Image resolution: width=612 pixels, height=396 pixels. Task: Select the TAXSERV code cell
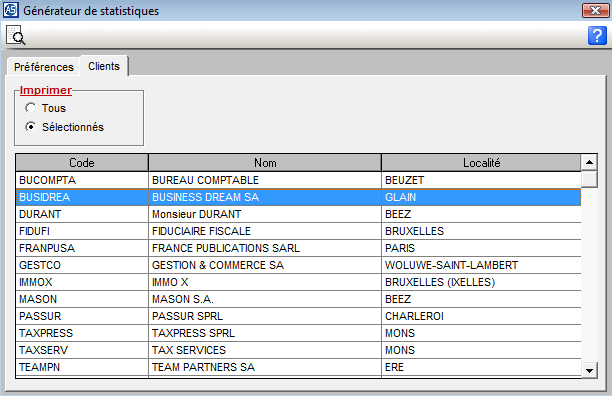[x=82, y=350]
